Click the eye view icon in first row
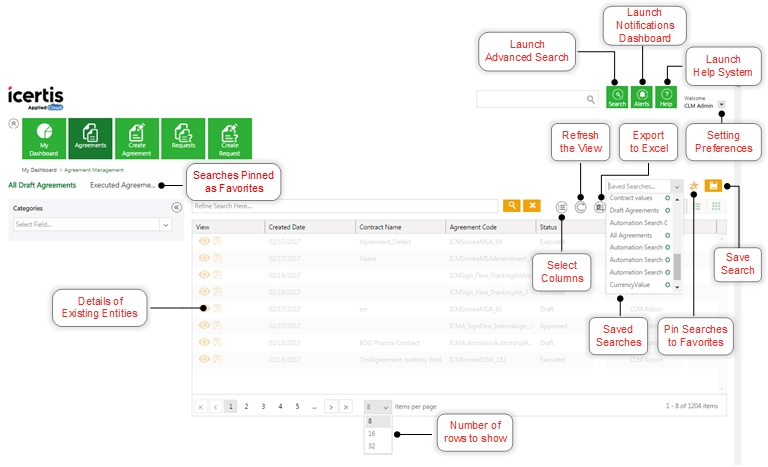The width and height of the screenshot is (768, 467). (x=204, y=242)
